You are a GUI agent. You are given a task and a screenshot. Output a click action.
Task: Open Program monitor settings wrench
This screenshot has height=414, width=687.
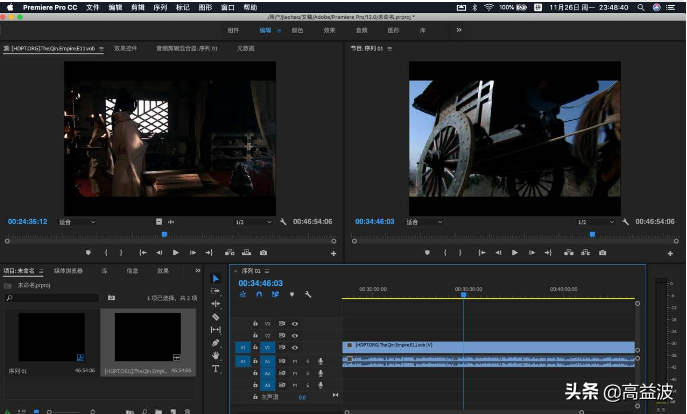coord(625,222)
